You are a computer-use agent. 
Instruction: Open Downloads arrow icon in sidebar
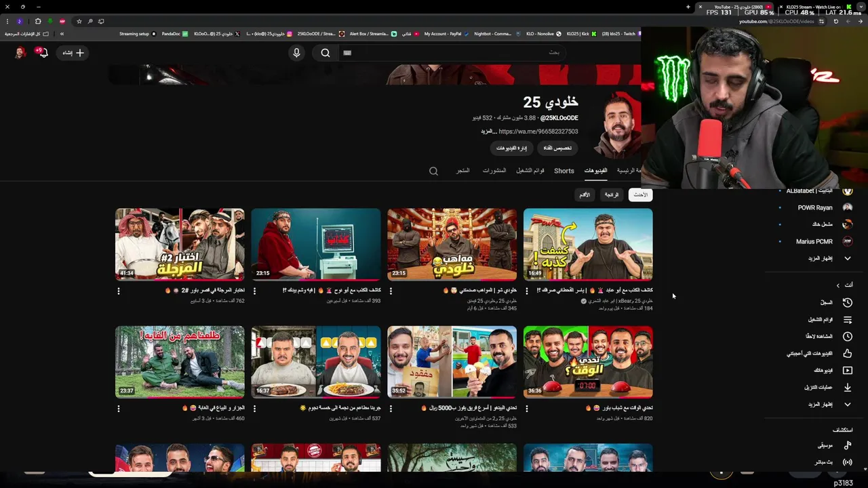coord(847,388)
